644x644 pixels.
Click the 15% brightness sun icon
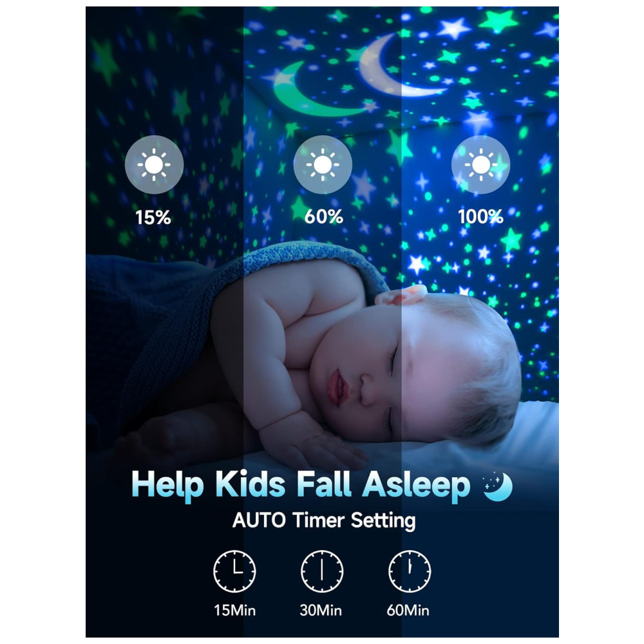tap(154, 164)
